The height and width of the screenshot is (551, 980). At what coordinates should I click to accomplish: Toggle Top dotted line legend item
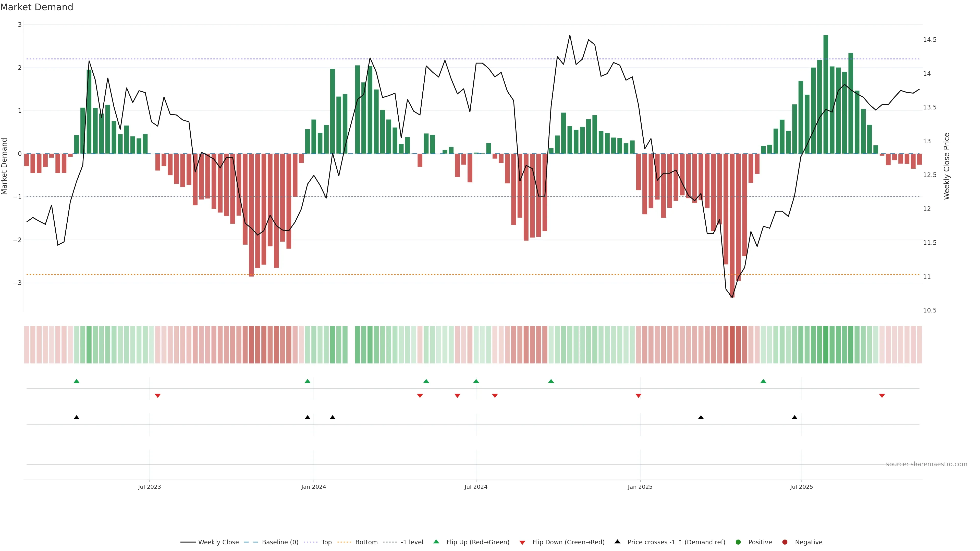point(326,542)
